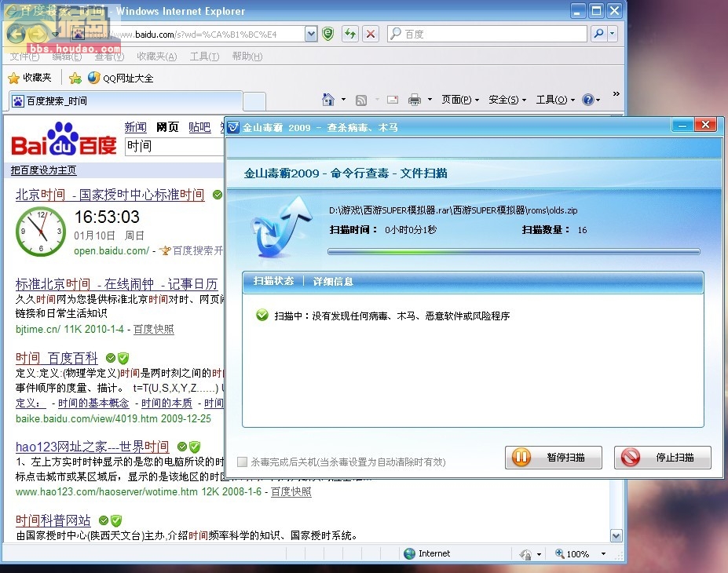
Task: Click the IE Forward navigation button
Action: 38,34
